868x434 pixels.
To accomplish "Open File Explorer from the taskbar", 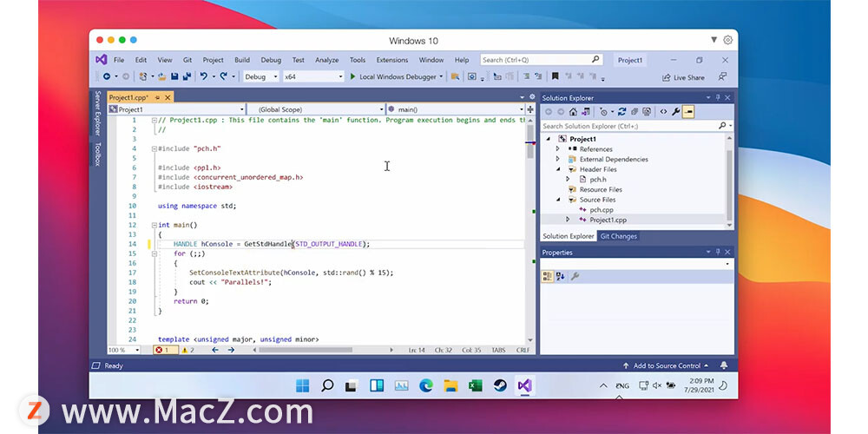I will click(x=450, y=386).
